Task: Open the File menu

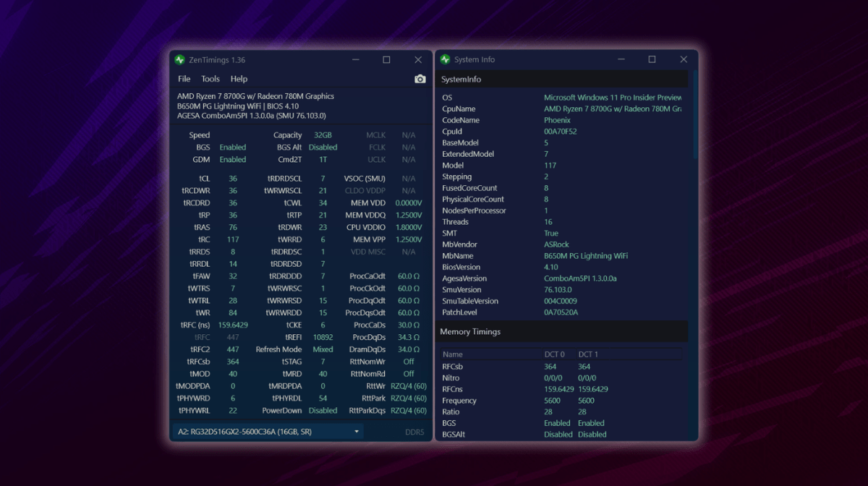Action: pos(184,79)
